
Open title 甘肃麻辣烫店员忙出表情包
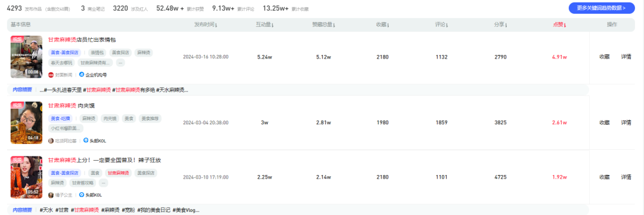[82, 40]
